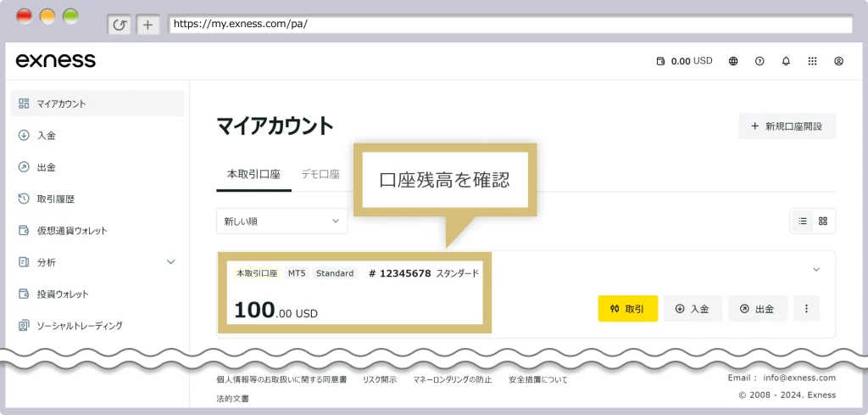
Task: Switch to the デモ口座 tab
Action: click(x=320, y=175)
